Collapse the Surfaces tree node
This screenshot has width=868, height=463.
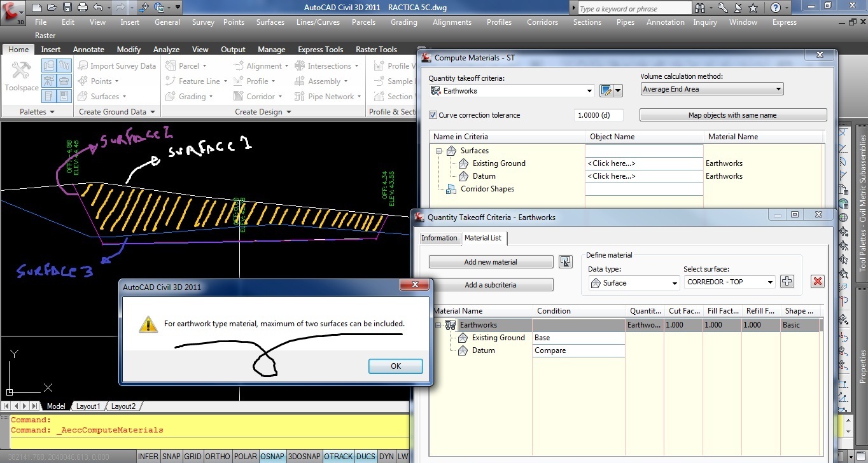point(438,151)
